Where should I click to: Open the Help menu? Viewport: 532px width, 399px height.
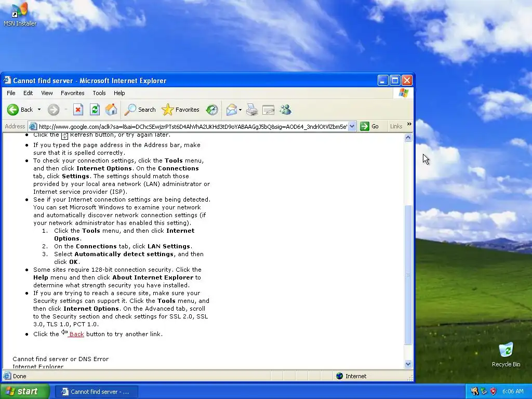tap(119, 93)
